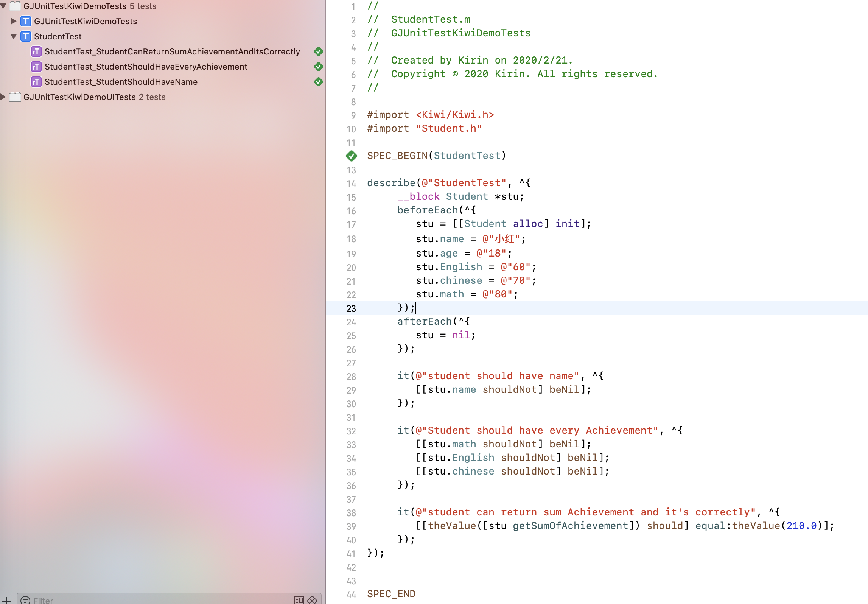The height and width of the screenshot is (604, 868).
Task: Select StudentTest_StudentShouldHaveEveryAchievement test
Action: tap(146, 67)
